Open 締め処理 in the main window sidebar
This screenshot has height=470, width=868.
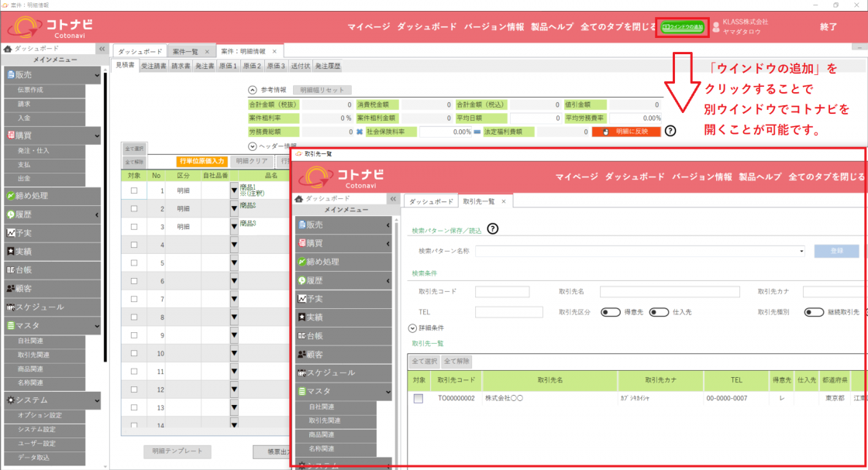tap(51, 196)
